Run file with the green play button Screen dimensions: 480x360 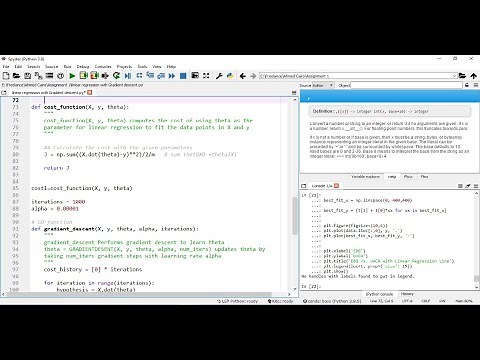(x=72, y=76)
